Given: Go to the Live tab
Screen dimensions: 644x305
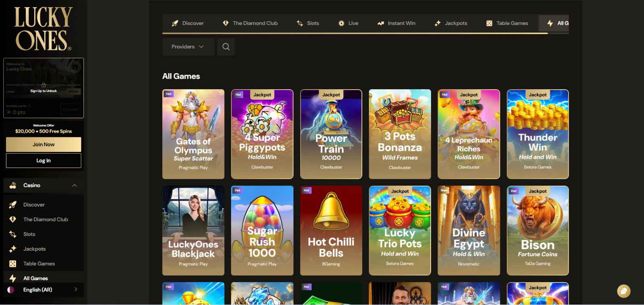Looking at the screenshot, I should [x=348, y=23].
